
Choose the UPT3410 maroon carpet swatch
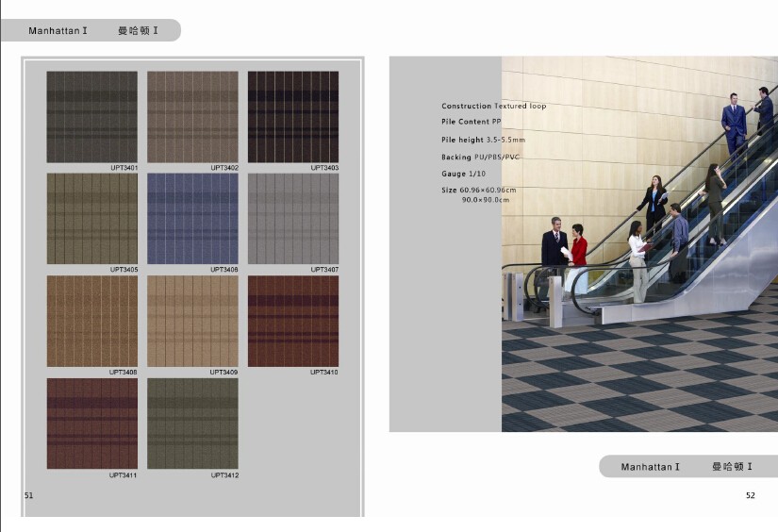pyautogui.click(x=292, y=321)
